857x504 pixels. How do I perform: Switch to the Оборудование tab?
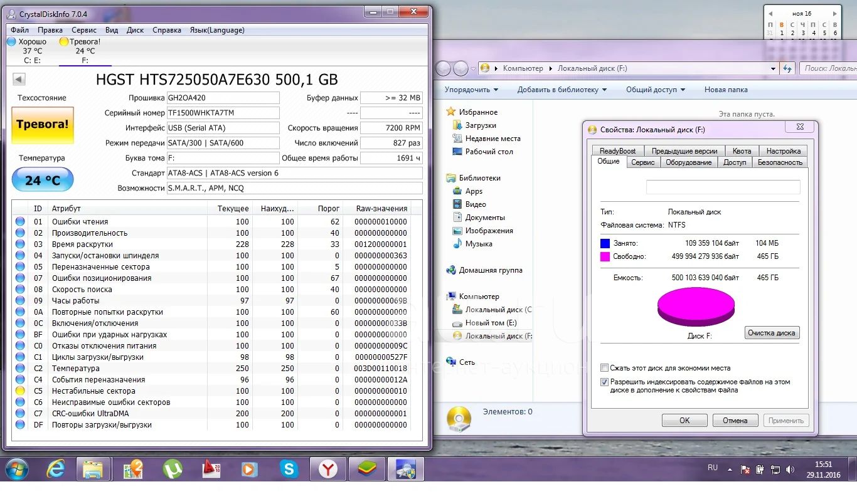688,162
